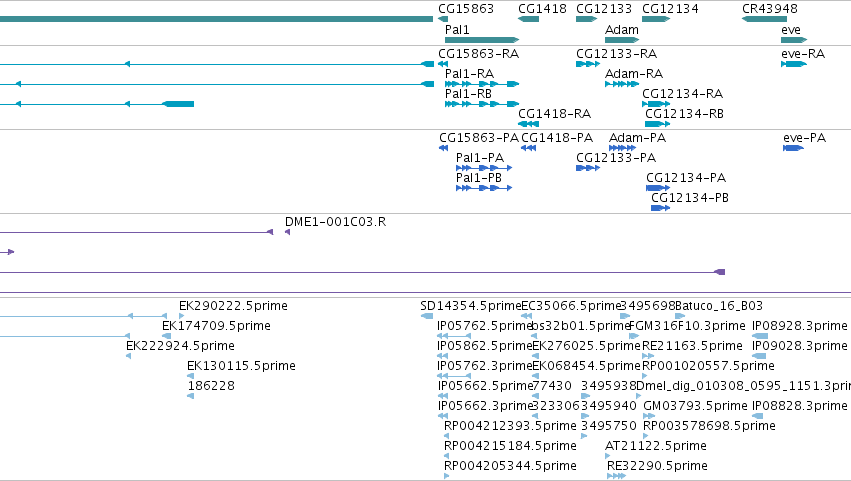Image resolution: width=851 pixels, height=481 pixels.
Task: Select the Batuco_16_B03 feature
Action: (679, 316)
